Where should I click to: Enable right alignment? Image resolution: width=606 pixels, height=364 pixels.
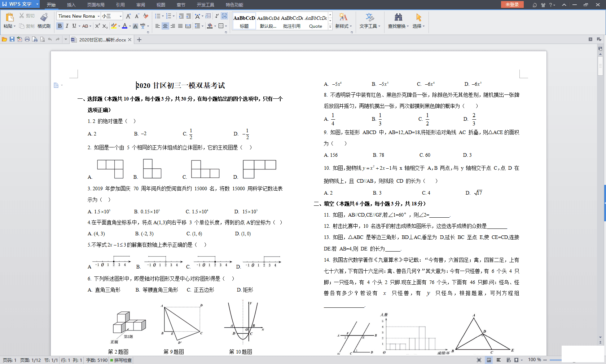click(x=173, y=26)
